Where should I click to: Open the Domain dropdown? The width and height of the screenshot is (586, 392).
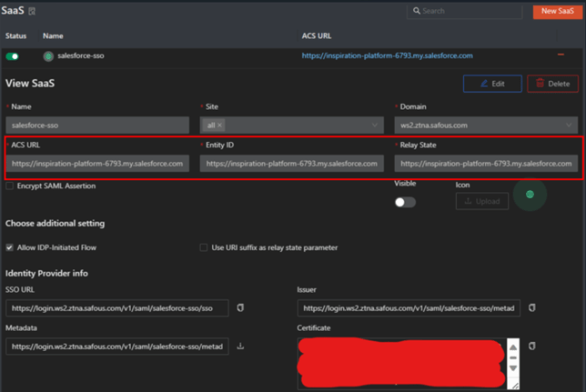pos(569,125)
